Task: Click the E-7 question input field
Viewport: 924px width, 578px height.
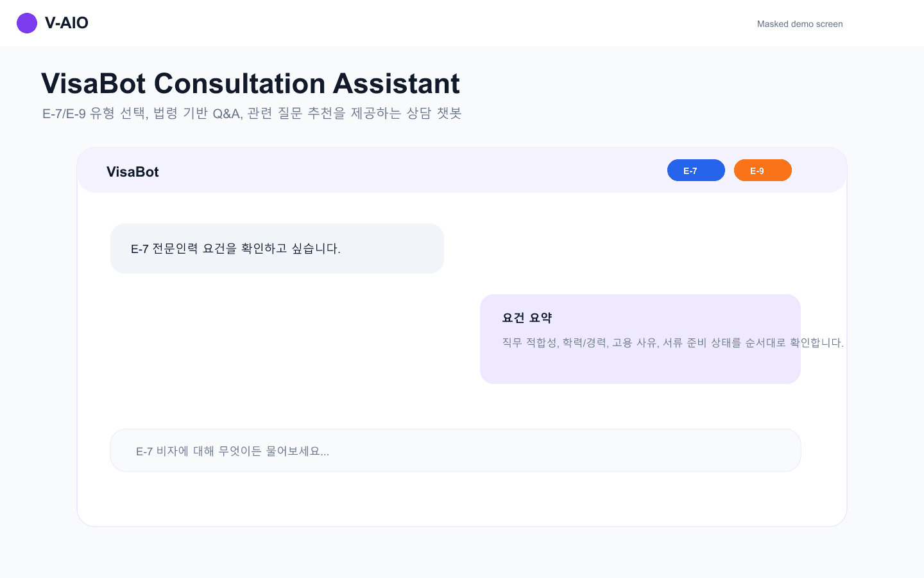Action: point(456,450)
